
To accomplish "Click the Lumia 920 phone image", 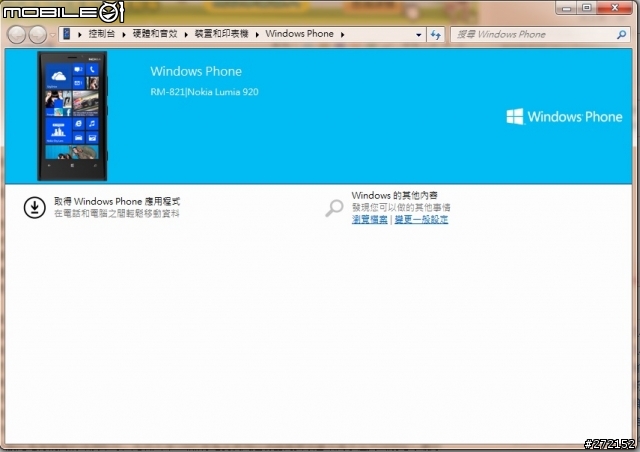I will tap(72, 116).
